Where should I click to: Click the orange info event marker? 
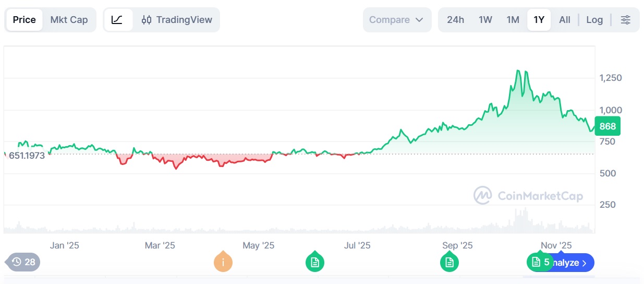pyautogui.click(x=223, y=262)
